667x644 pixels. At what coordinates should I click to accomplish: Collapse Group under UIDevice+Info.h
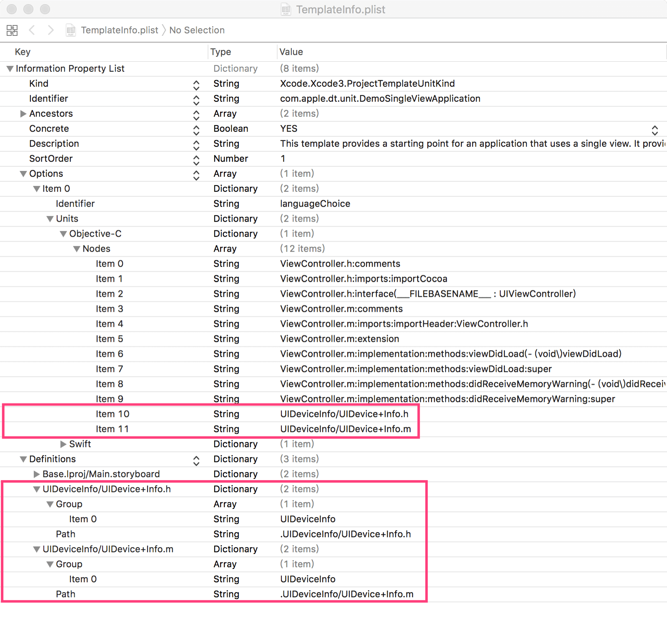click(x=50, y=504)
